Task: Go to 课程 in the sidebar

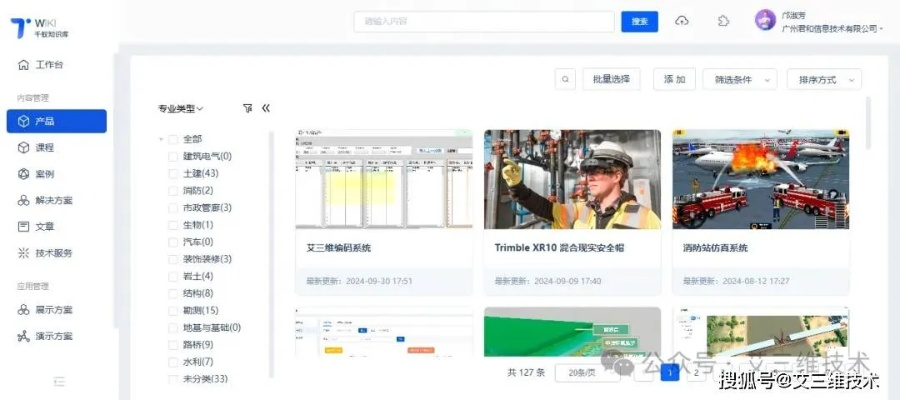Action: [45, 147]
